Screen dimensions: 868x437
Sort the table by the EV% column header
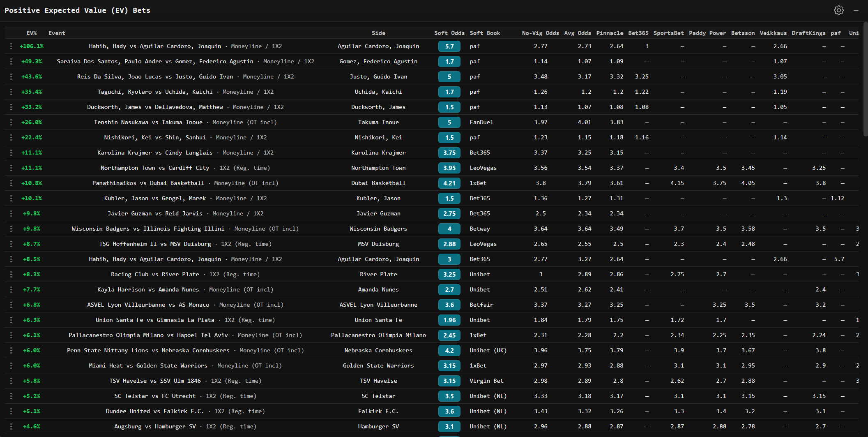pos(32,33)
